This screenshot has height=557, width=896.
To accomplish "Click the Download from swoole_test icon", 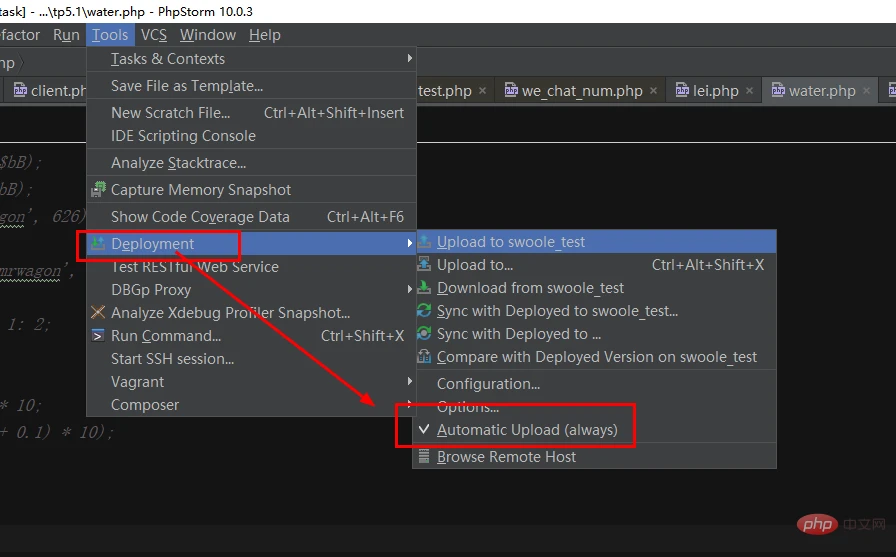I will (x=424, y=288).
